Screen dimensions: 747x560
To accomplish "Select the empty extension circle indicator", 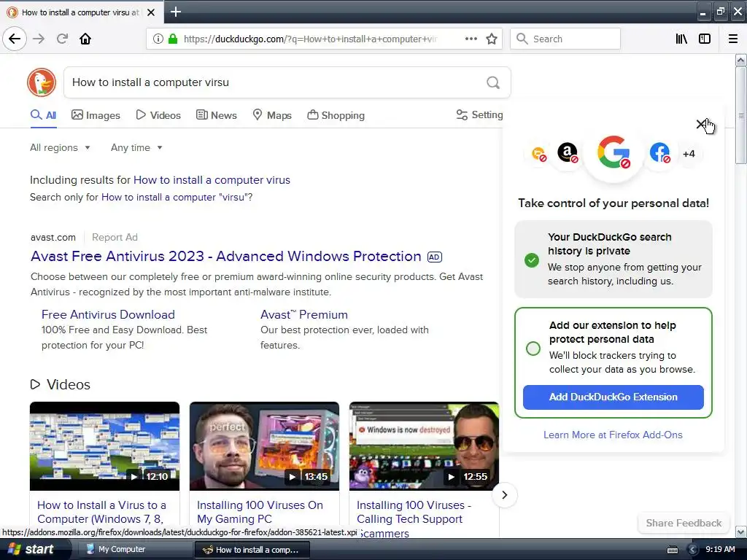I will (533, 348).
